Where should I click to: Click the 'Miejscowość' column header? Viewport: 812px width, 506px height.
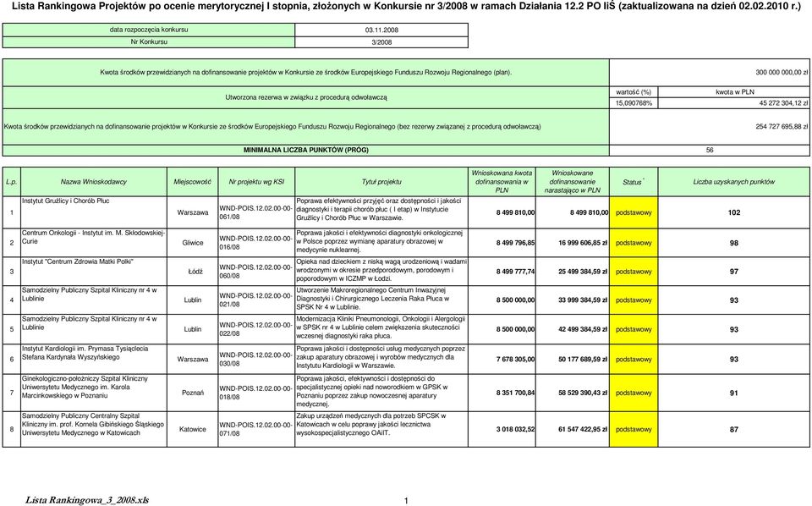coord(192,182)
